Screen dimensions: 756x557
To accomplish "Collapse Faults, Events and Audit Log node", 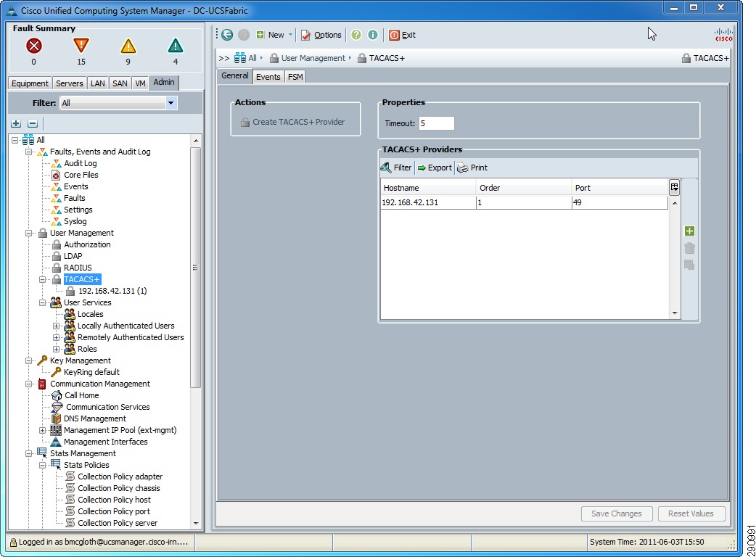I will pos(29,152).
